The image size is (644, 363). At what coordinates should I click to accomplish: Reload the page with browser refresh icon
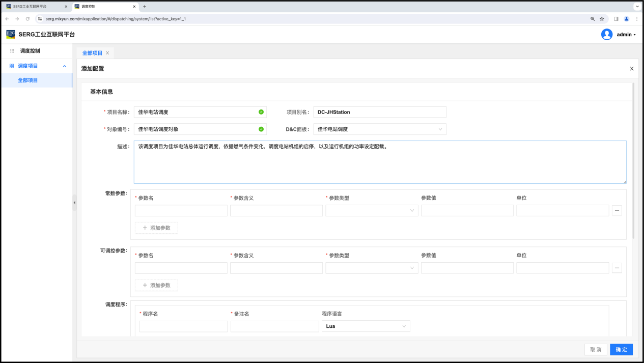point(27,19)
